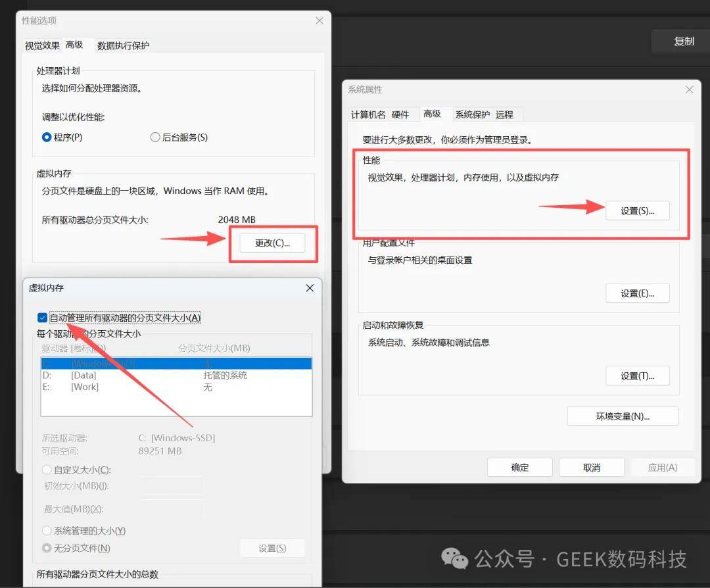Click the 环境变量(N)... button
Screen dimensions: 710x588
coord(622,416)
